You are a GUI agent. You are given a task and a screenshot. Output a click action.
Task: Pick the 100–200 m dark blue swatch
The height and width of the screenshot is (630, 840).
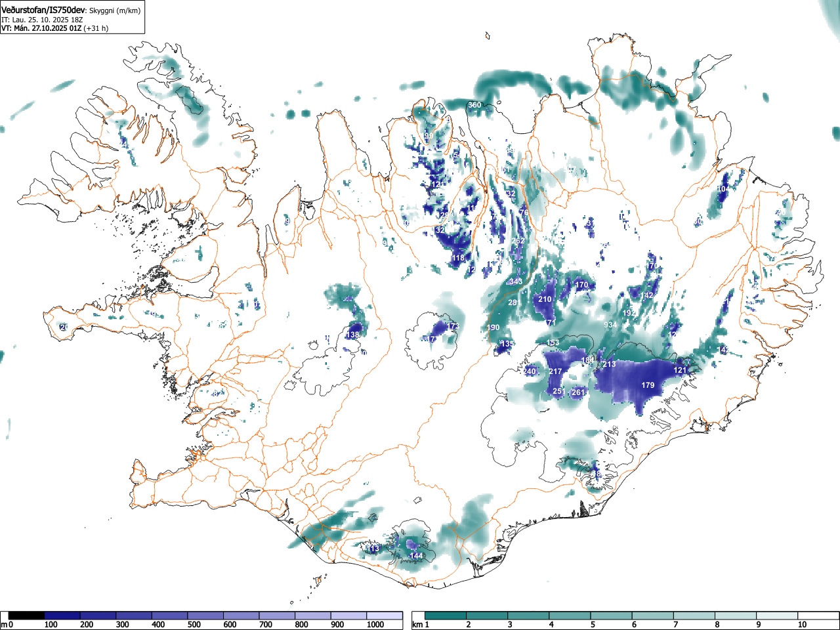pyautogui.click(x=62, y=616)
